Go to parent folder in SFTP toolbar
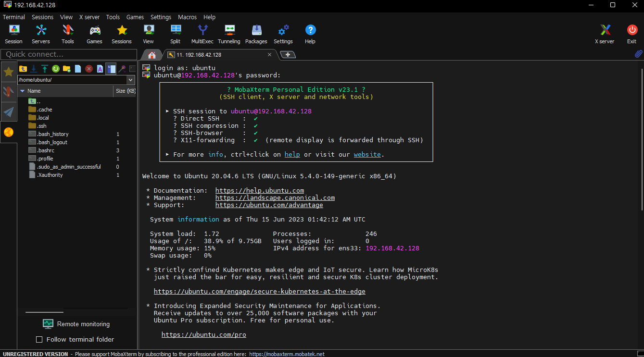Image resolution: width=644 pixels, height=357 pixels. point(23,69)
